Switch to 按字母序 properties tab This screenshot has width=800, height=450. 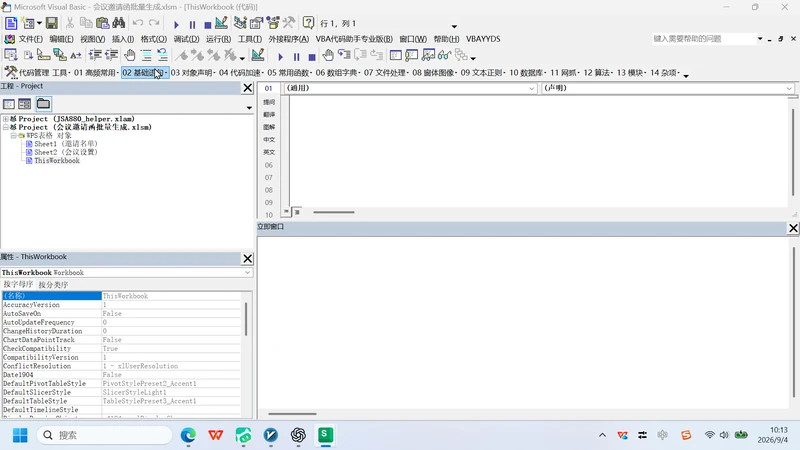(18, 285)
